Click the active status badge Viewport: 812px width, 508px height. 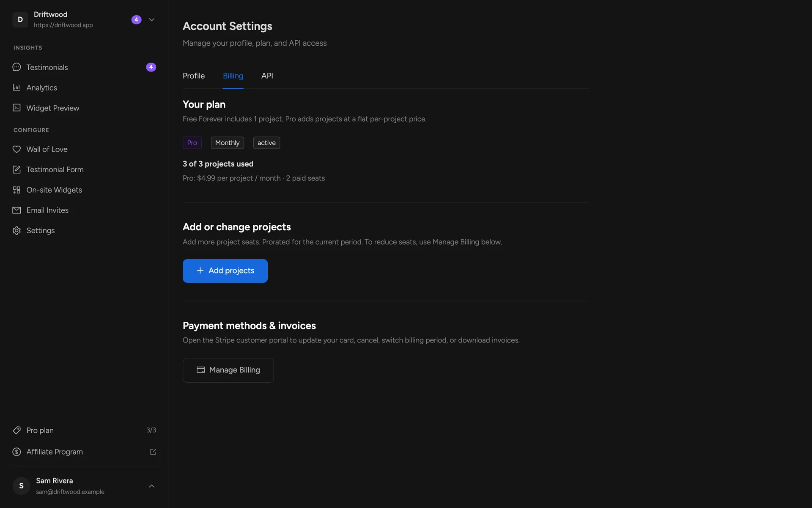tap(266, 143)
